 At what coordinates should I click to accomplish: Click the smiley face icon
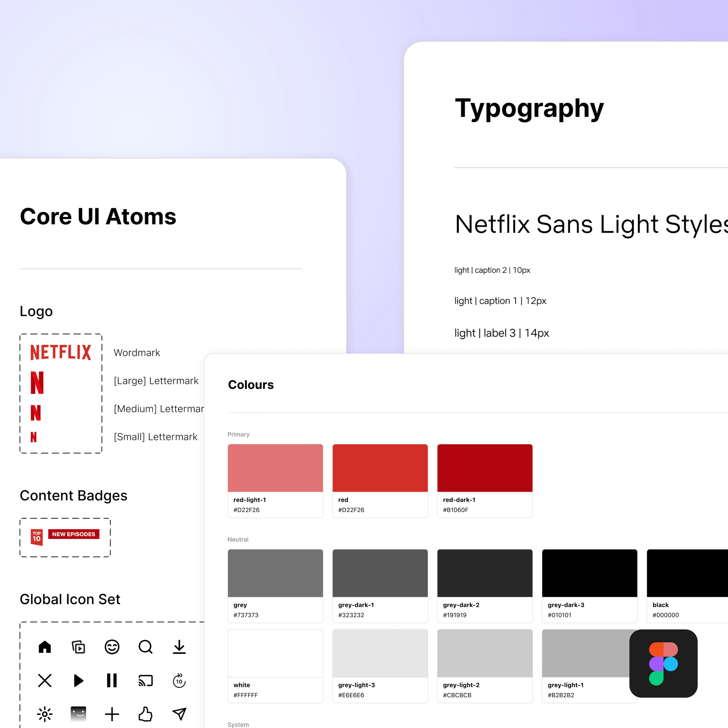(x=112, y=647)
